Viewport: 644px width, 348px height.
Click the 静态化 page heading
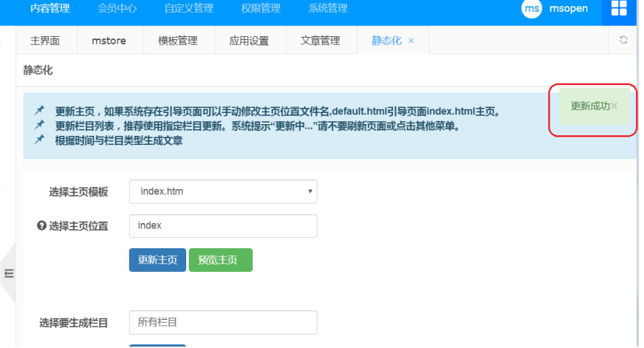point(38,70)
